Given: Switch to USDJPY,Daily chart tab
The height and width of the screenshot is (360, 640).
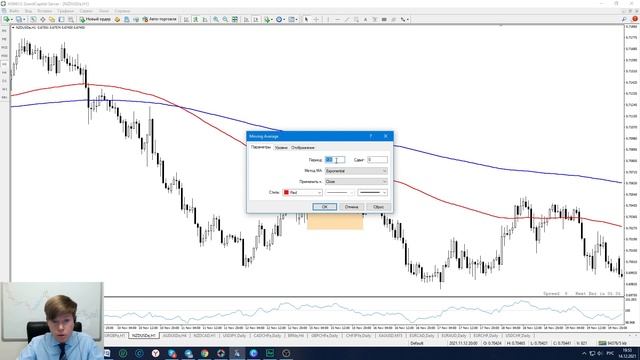Looking at the screenshot, I should tap(234, 336).
